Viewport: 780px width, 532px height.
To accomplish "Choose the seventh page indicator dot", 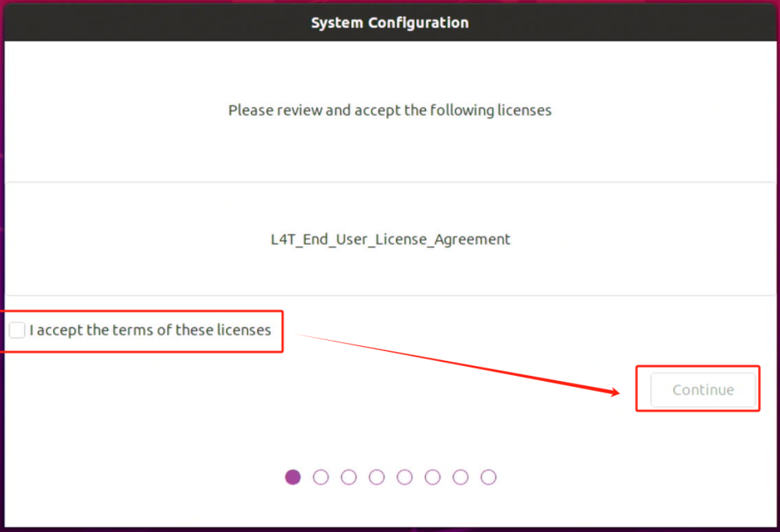I will (x=461, y=478).
